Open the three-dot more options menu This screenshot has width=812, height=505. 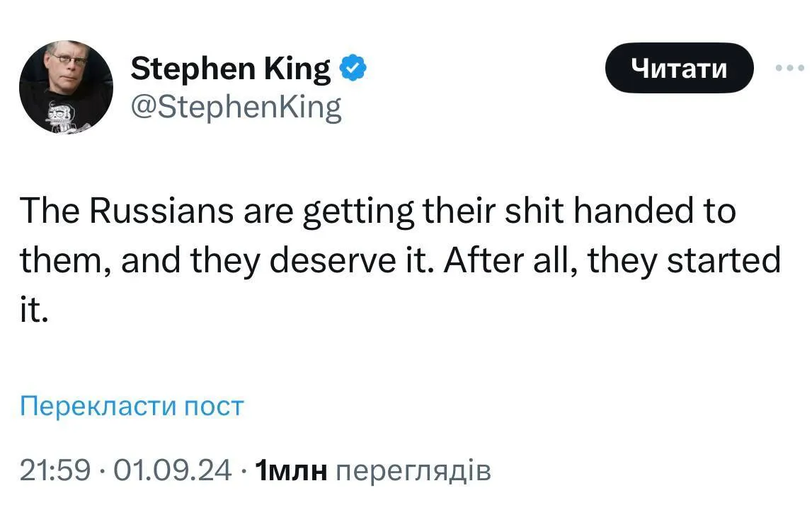[791, 67]
